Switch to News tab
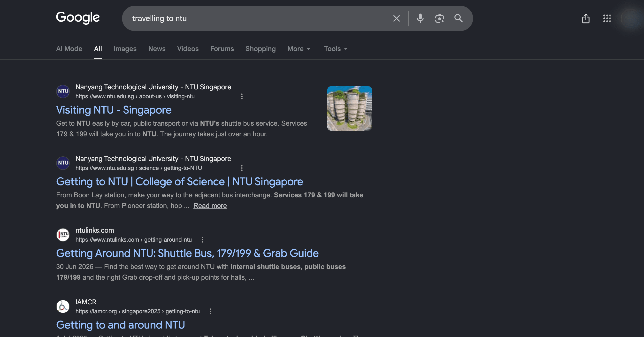This screenshot has width=644, height=337. (x=157, y=49)
